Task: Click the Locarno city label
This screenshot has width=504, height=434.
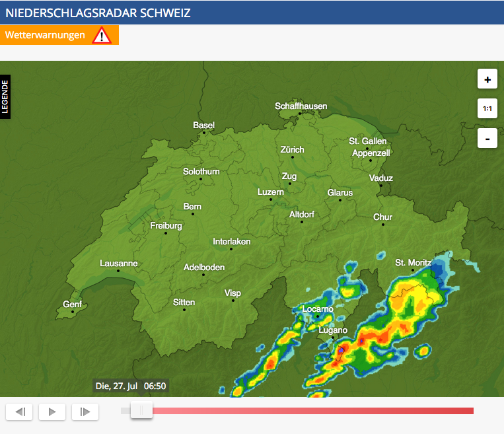Action: [x=318, y=309]
